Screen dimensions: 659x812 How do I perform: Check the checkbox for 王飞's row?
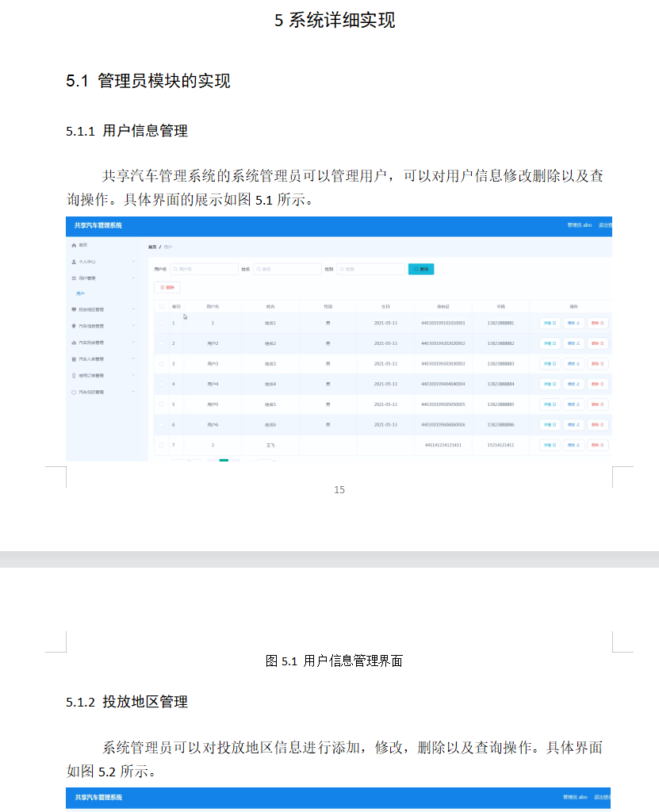tap(161, 445)
